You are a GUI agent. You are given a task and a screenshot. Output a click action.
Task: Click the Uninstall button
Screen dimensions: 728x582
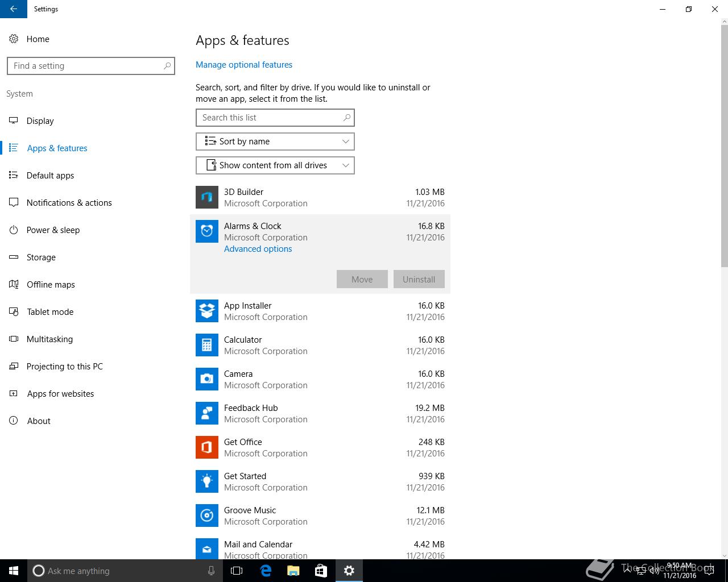(419, 279)
